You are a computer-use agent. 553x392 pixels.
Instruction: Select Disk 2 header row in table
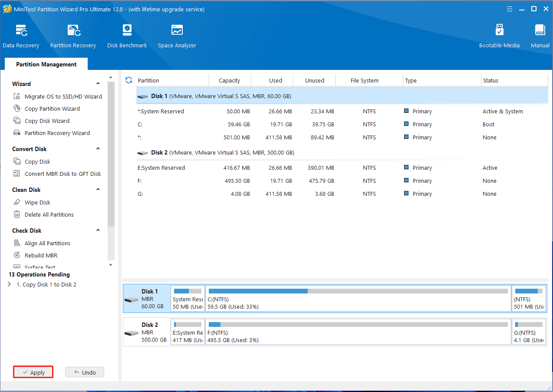click(x=342, y=153)
